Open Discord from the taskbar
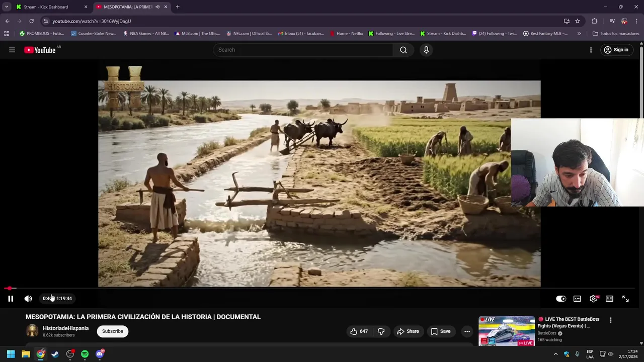The image size is (644, 362). point(100,354)
